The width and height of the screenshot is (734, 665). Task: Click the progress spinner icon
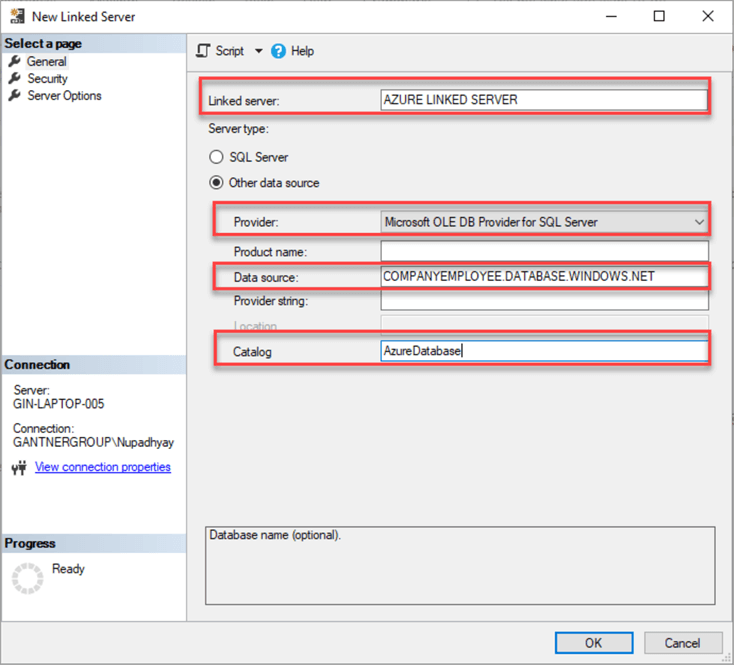(28, 578)
